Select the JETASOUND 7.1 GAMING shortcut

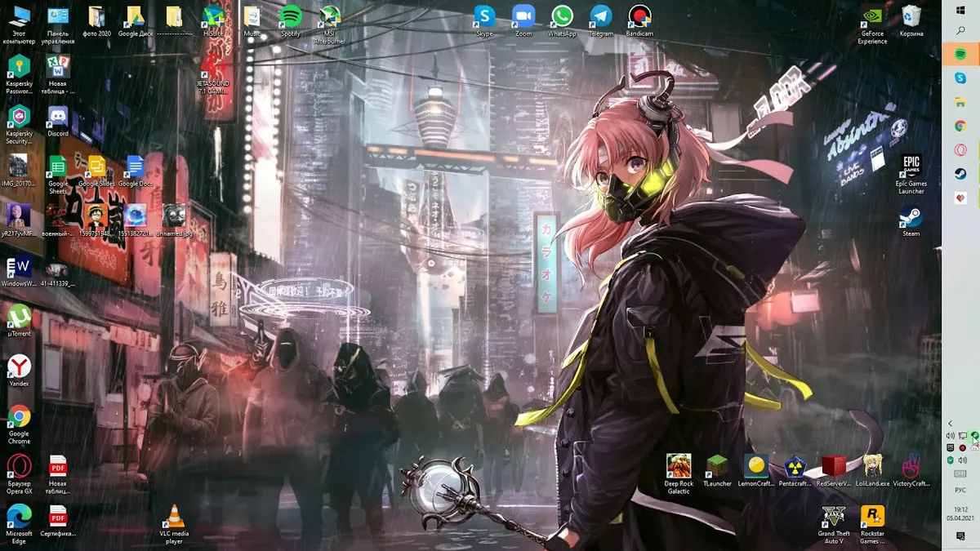(214, 74)
